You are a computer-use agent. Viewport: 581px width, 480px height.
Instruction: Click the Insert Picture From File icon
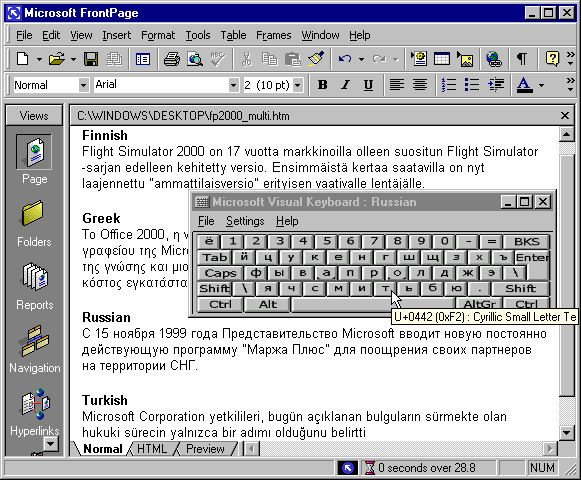pos(465,59)
